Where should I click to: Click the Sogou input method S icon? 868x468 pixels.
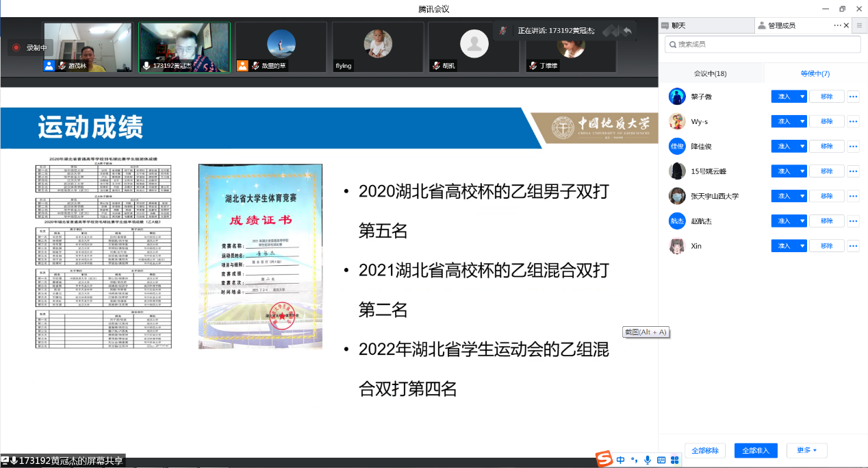602,460
